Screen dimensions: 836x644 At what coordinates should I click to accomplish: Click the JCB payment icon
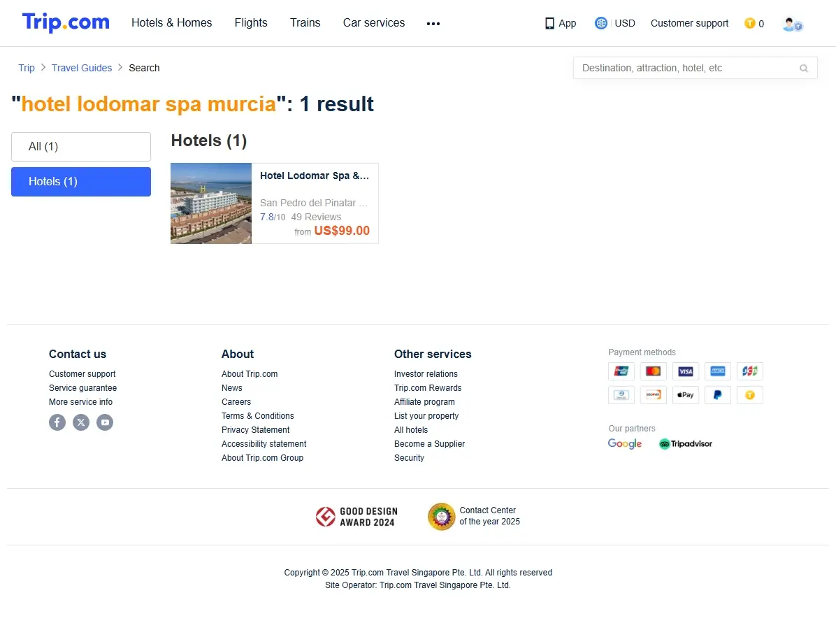(749, 371)
